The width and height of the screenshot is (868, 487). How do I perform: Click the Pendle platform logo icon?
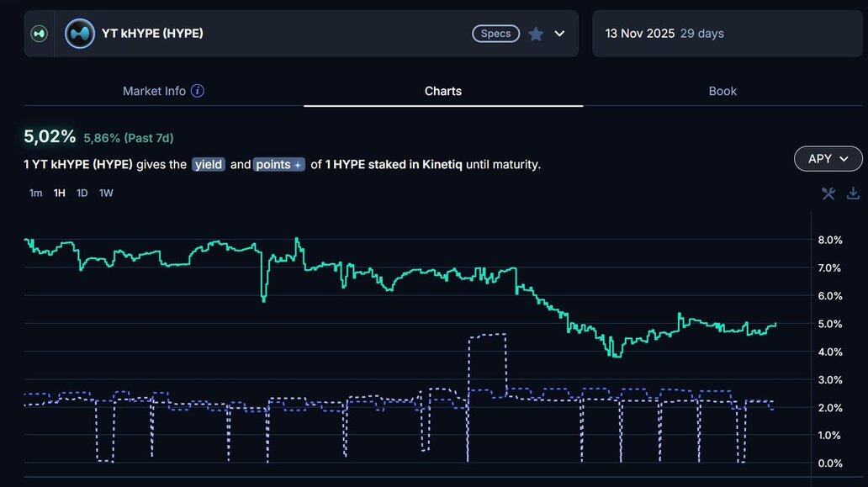39,34
